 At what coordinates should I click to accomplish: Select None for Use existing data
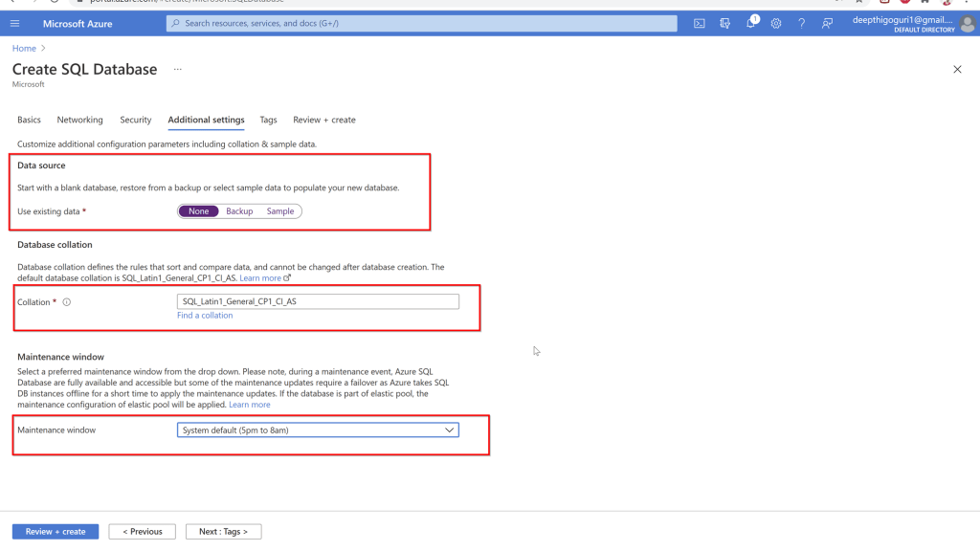(x=198, y=211)
